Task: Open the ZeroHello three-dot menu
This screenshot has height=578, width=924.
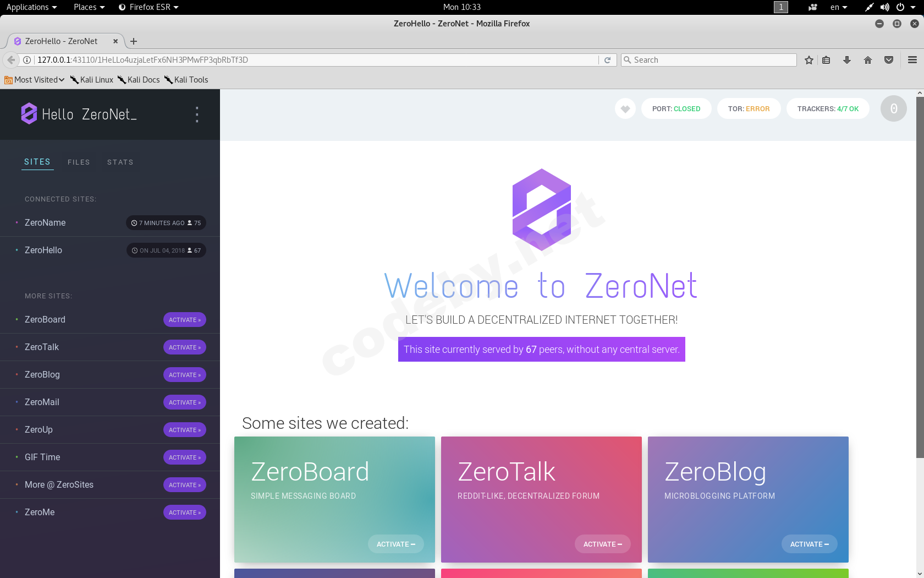Action: tap(197, 114)
